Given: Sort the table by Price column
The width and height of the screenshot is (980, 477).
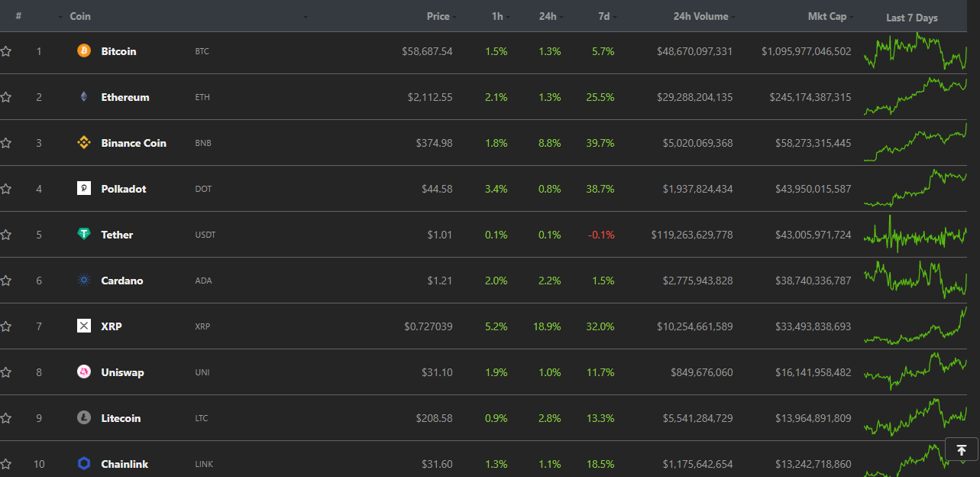Looking at the screenshot, I should tap(438, 16).
